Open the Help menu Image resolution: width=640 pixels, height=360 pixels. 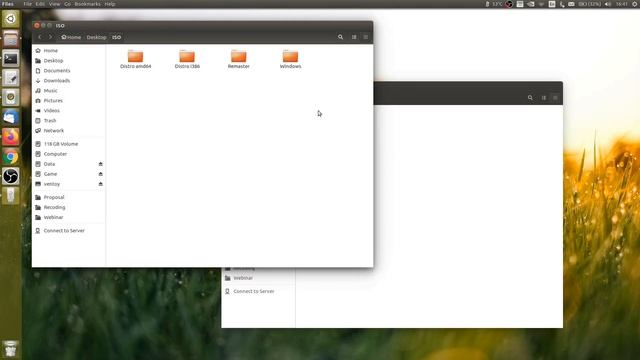point(110,4)
